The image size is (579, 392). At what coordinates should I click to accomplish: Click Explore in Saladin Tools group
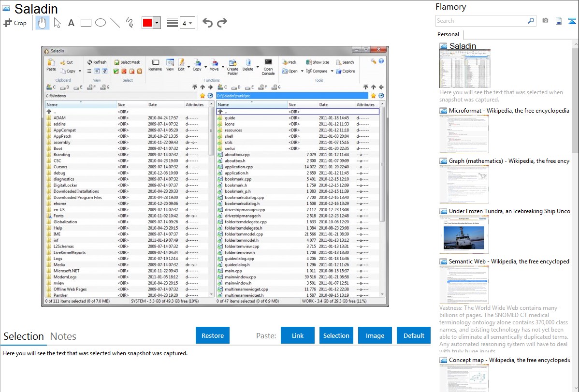tap(345, 71)
